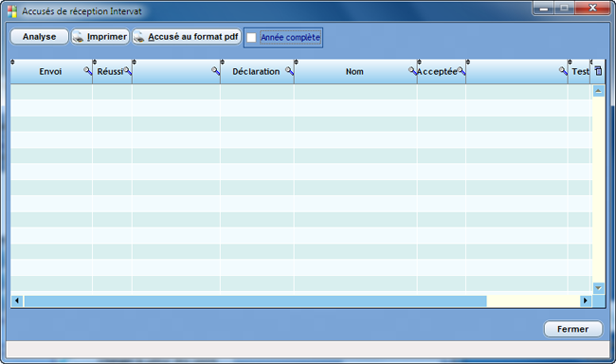The width and height of the screenshot is (616, 364).
Task: Click the vertical scrollbar down arrow
Action: tap(598, 288)
